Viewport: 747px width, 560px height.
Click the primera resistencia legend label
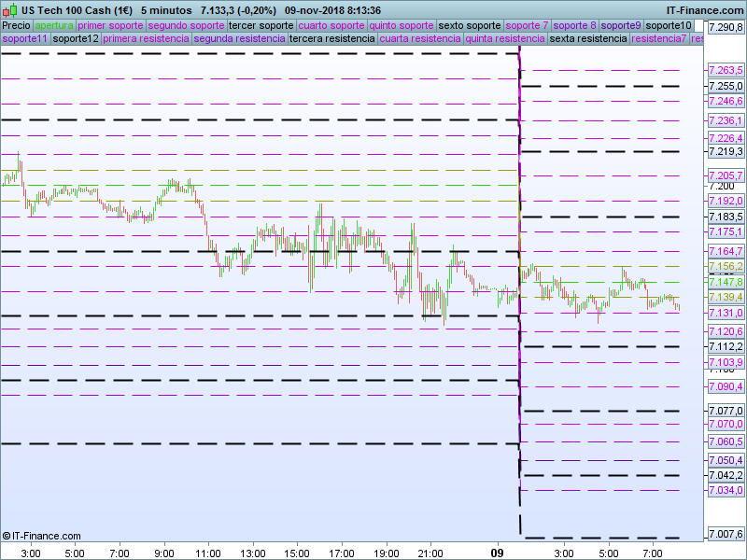point(146,39)
